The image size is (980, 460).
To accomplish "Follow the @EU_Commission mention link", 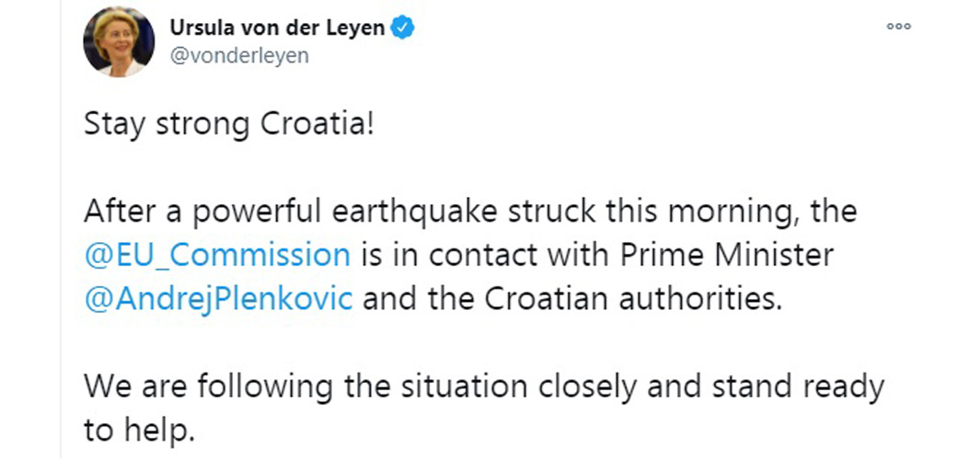I will [x=217, y=255].
